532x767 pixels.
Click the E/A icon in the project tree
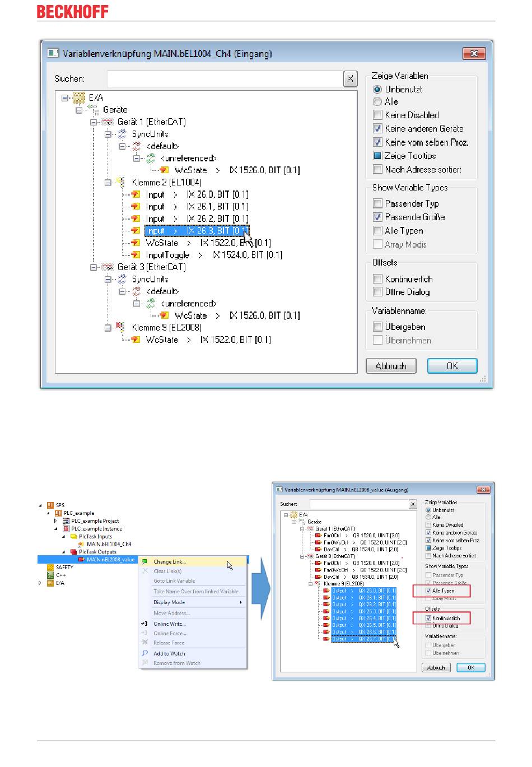[50, 583]
